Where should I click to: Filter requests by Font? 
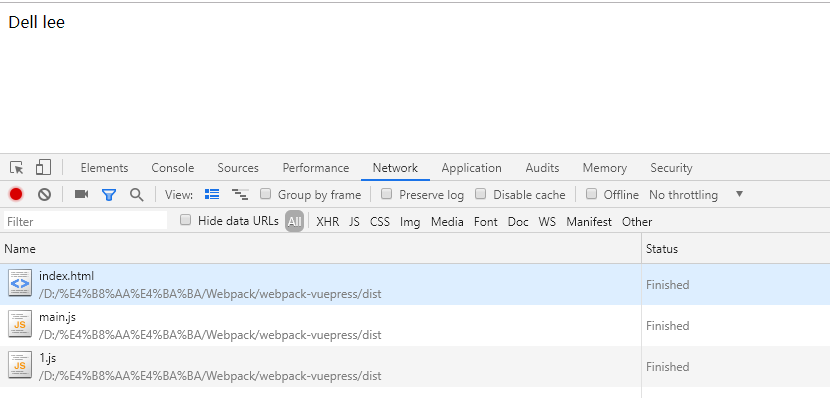click(485, 222)
